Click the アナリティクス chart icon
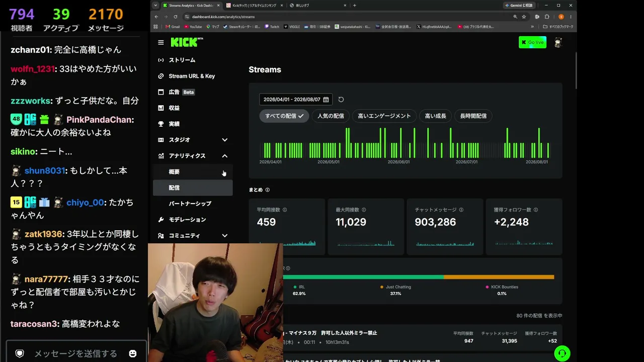The image size is (644, 362). [x=160, y=156]
